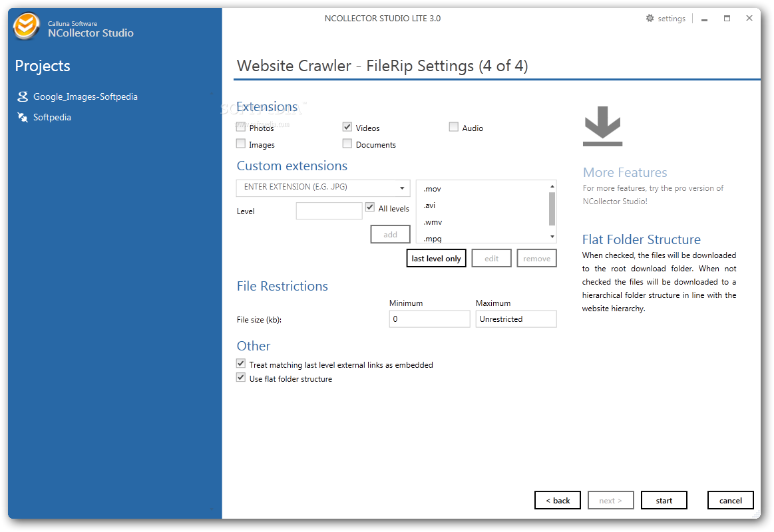Screen dimensions: 774x532
Task: Select the .avi extension in the list
Action: (x=429, y=205)
